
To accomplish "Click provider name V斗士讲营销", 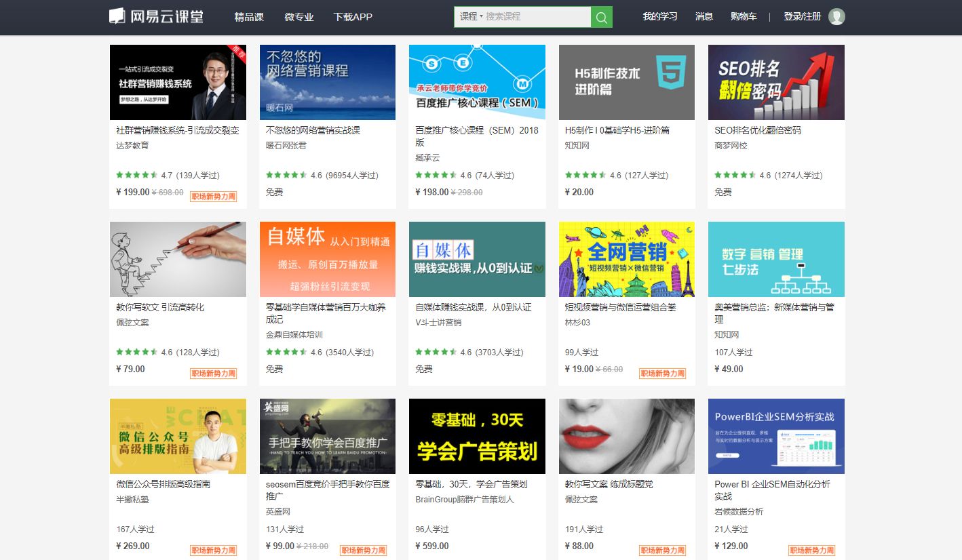I will 438,323.
